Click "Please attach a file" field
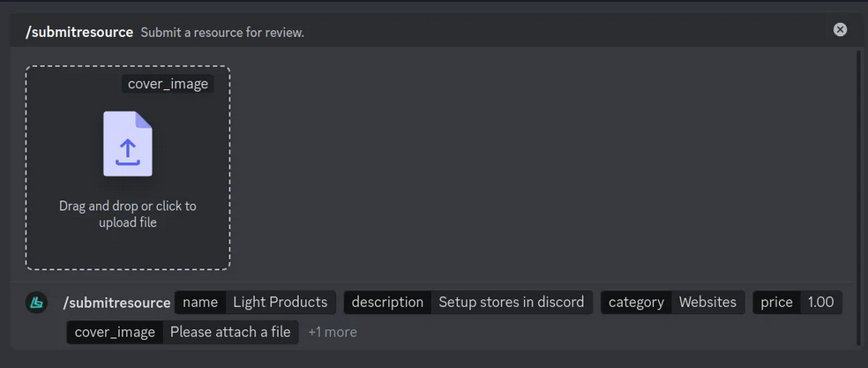Screen dimensions: 868x368 pos(230,332)
